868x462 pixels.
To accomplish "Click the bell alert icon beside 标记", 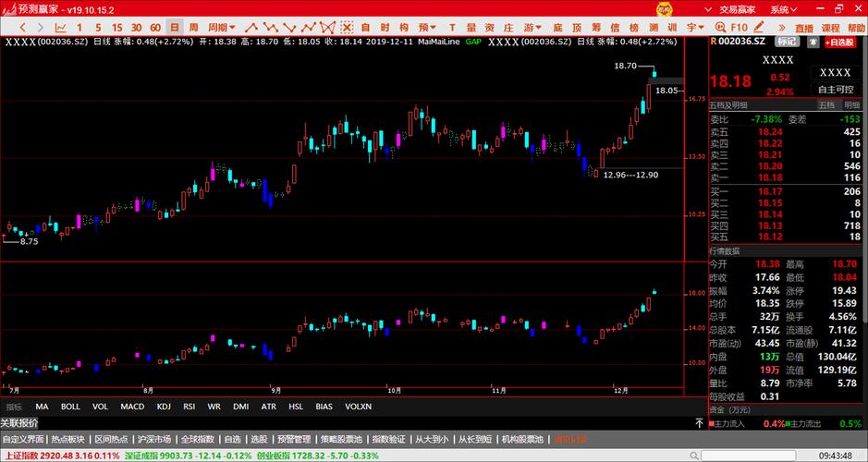I will click(812, 42).
